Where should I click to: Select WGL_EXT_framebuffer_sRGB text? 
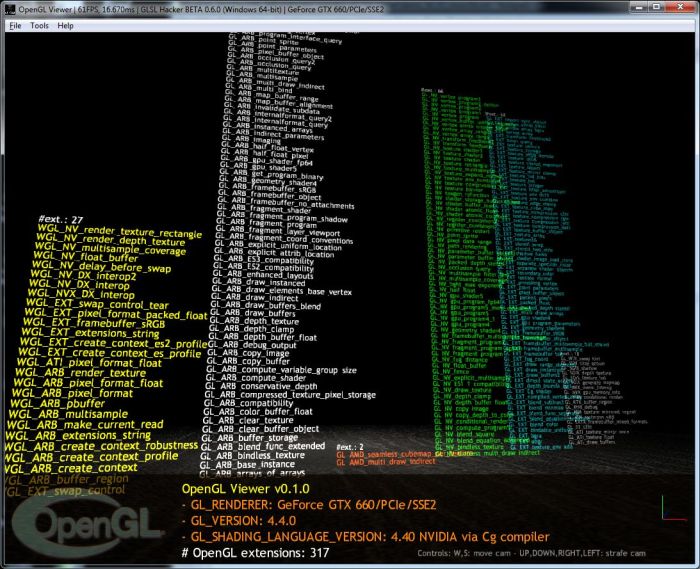click(x=94, y=323)
